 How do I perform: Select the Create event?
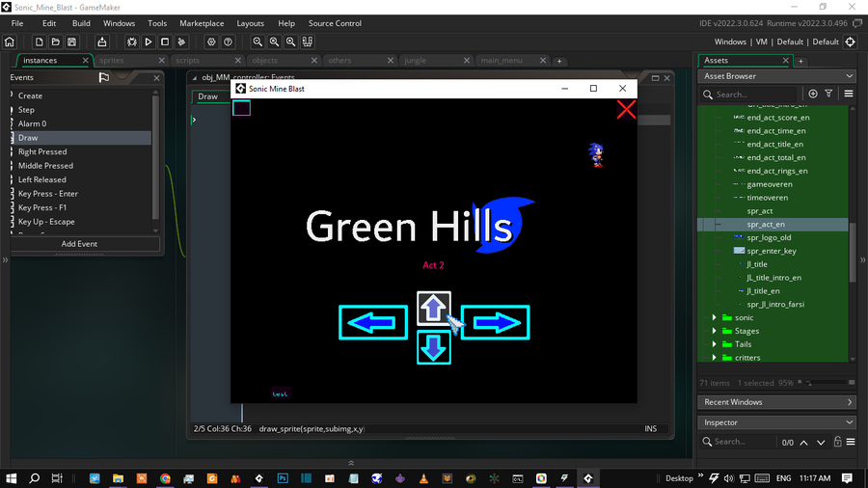point(30,95)
